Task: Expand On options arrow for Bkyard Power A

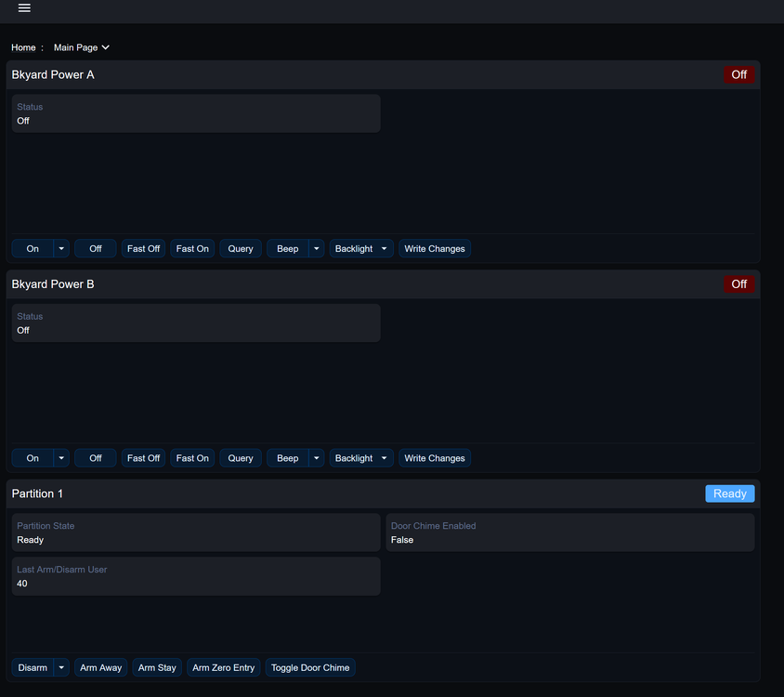Action: [61, 249]
